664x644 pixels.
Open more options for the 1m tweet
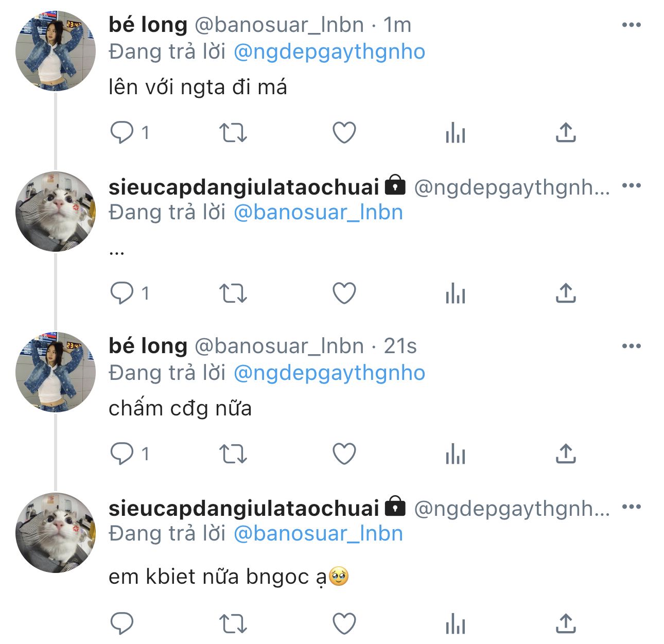[x=631, y=25]
